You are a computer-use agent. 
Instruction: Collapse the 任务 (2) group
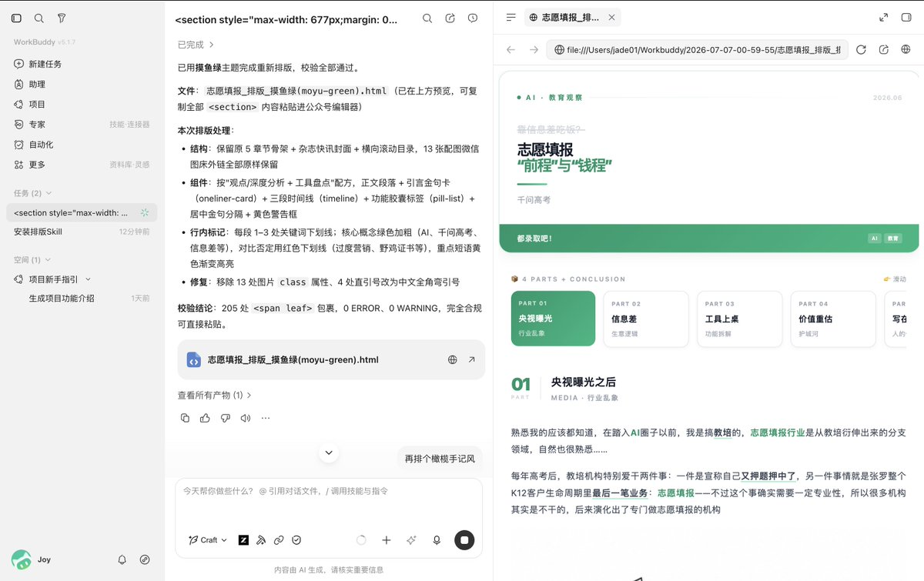(x=33, y=193)
